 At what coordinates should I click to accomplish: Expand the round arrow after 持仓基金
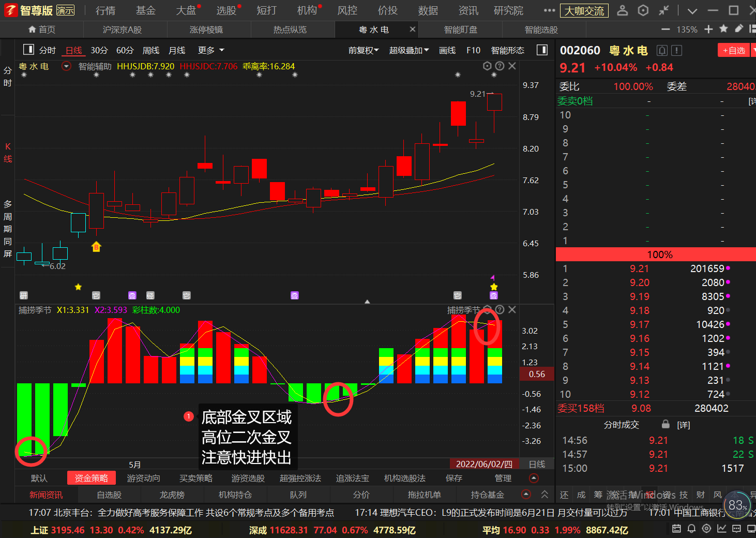tap(526, 494)
